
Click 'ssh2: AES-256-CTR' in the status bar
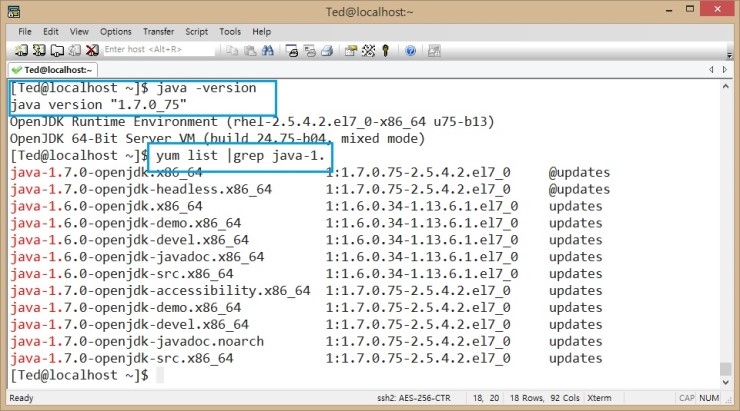pyautogui.click(x=413, y=398)
